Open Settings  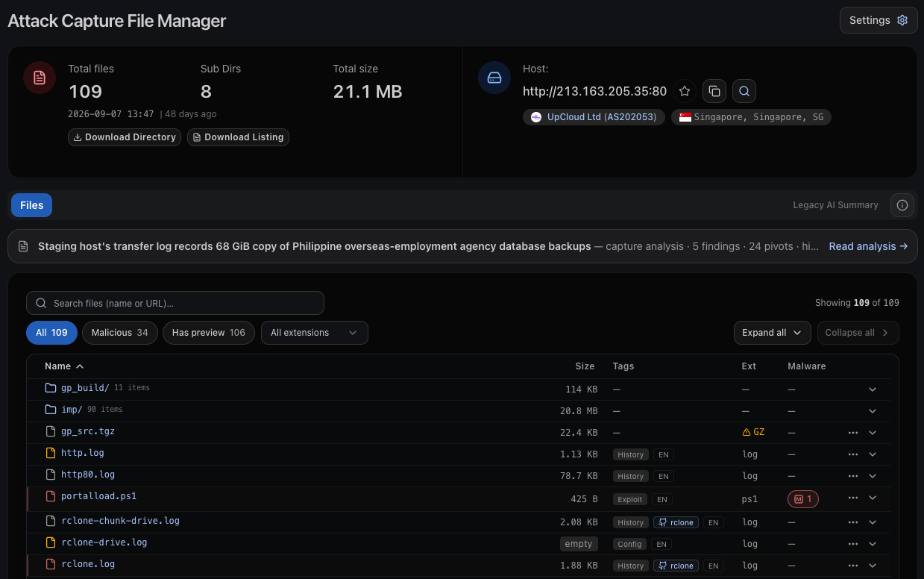[x=879, y=20]
